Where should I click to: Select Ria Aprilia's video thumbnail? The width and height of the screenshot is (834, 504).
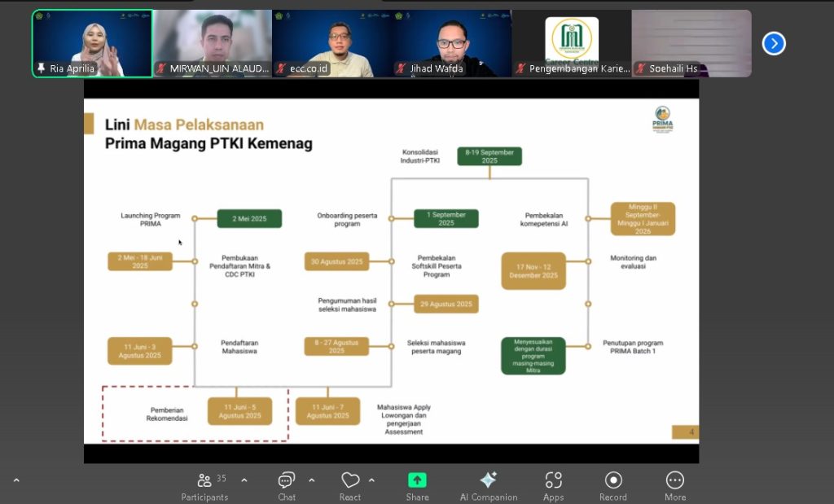93,44
